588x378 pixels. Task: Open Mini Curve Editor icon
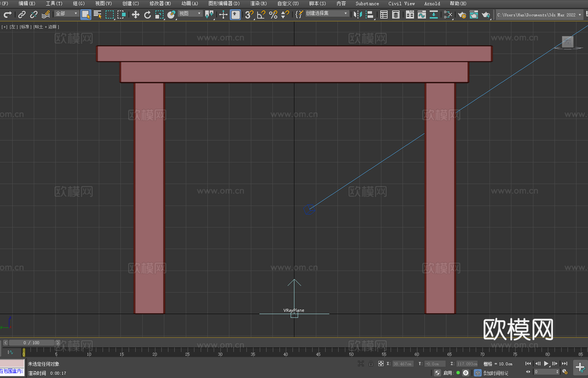[10, 352]
